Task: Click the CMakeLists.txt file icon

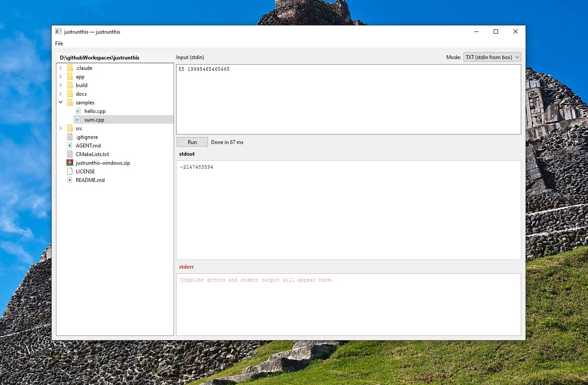Action: pyautogui.click(x=70, y=154)
